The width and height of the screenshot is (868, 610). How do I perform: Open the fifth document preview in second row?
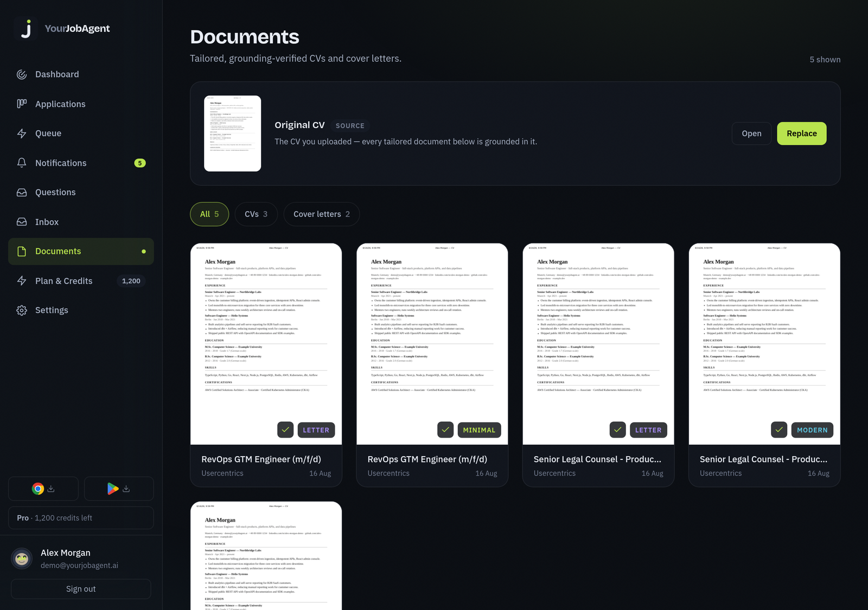coord(266,556)
